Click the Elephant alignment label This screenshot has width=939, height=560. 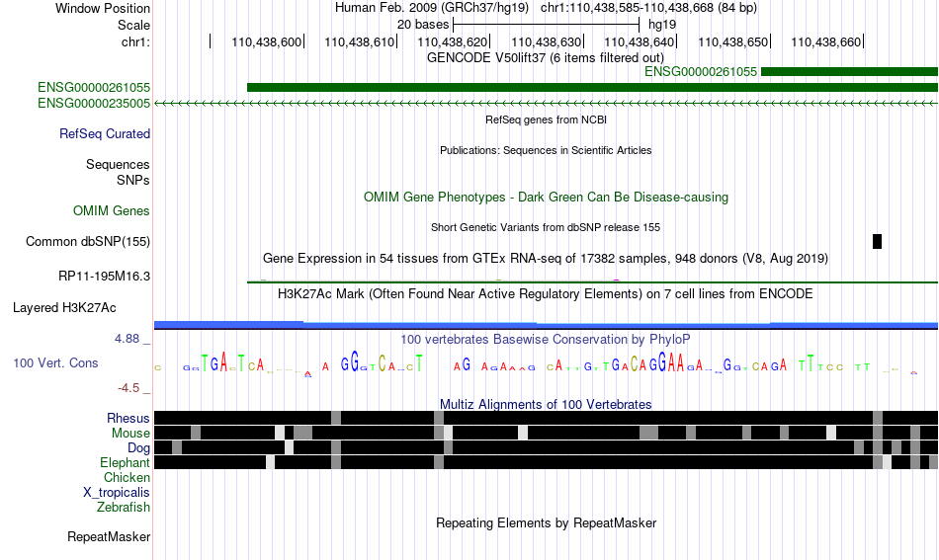(x=125, y=462)
